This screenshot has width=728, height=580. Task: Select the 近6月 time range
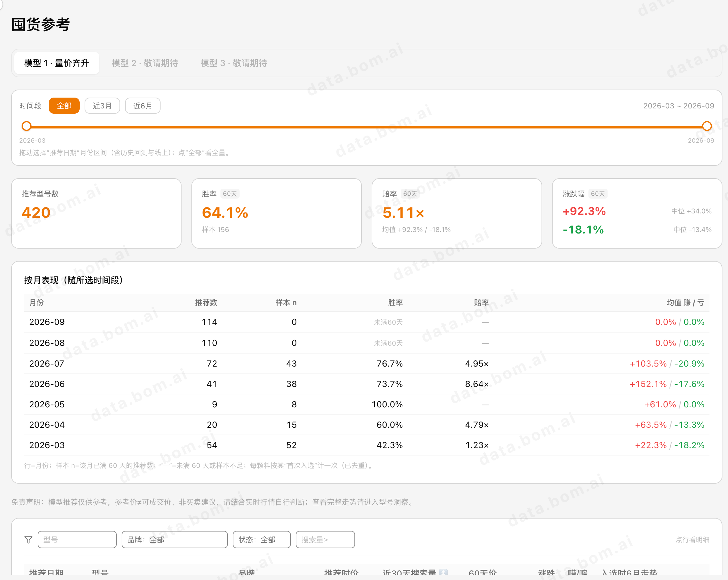[143, 106]
